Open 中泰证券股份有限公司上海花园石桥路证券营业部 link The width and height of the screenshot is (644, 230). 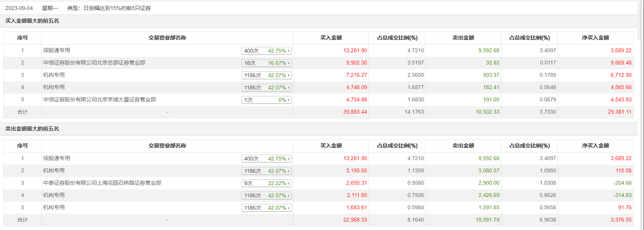pos(102,183)
